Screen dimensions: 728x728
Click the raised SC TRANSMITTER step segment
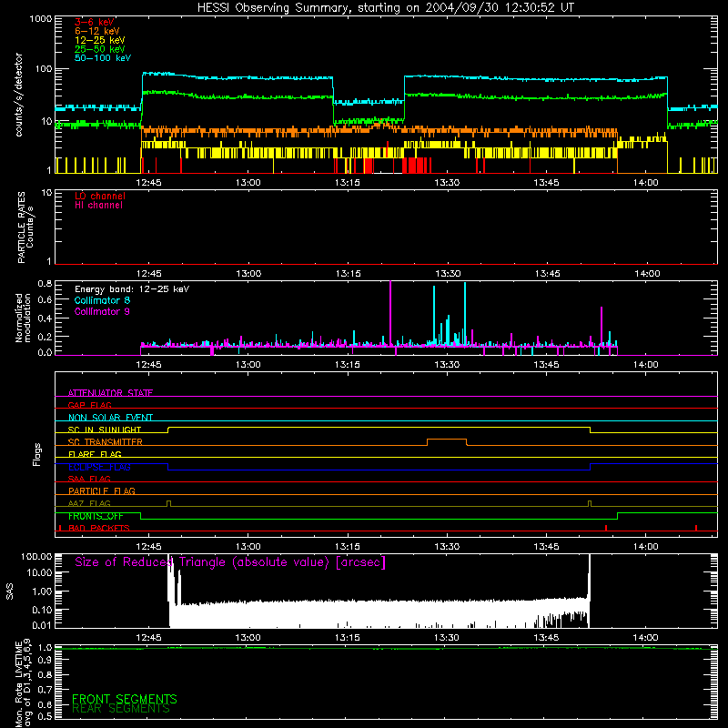coord(447,440)
